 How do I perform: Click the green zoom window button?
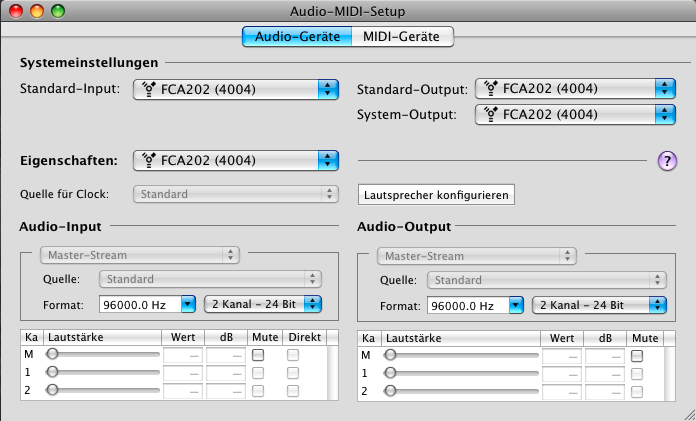pyautogui.click(x=58, y=11)
